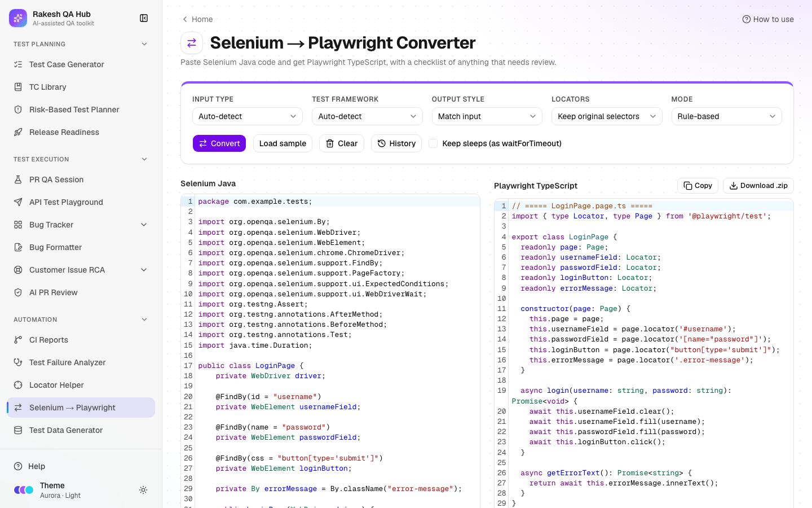Screen dimensions: 812x508
Task: Toggle theme with the sun icon
Action: tap(143, 490)
